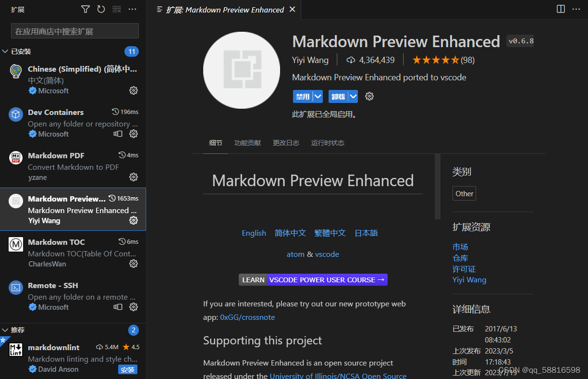The width and height of the screenshot is (588, 379).
Task: Click the remote indicator icon for Remote - SSH
Action: point(118,307)
